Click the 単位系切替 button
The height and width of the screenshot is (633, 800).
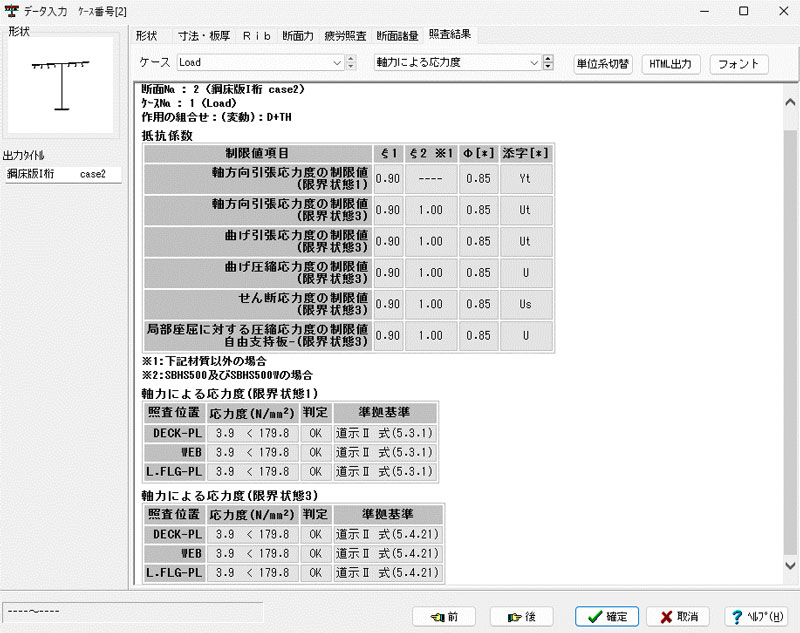coord(603,64)
